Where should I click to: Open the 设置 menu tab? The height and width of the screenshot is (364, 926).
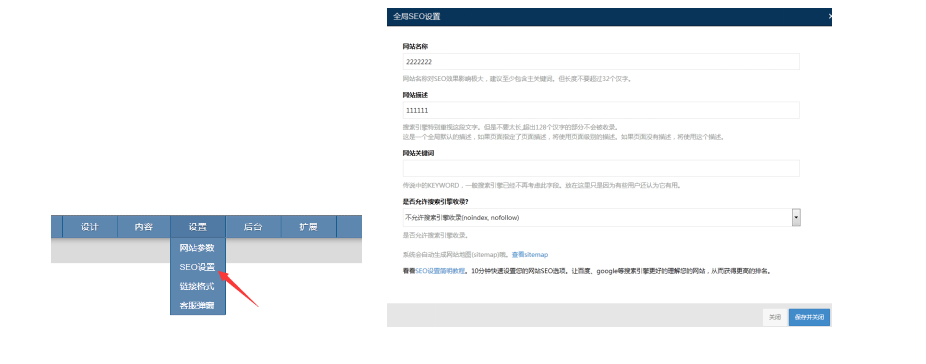pyautogui.click(x=198, y=227)
